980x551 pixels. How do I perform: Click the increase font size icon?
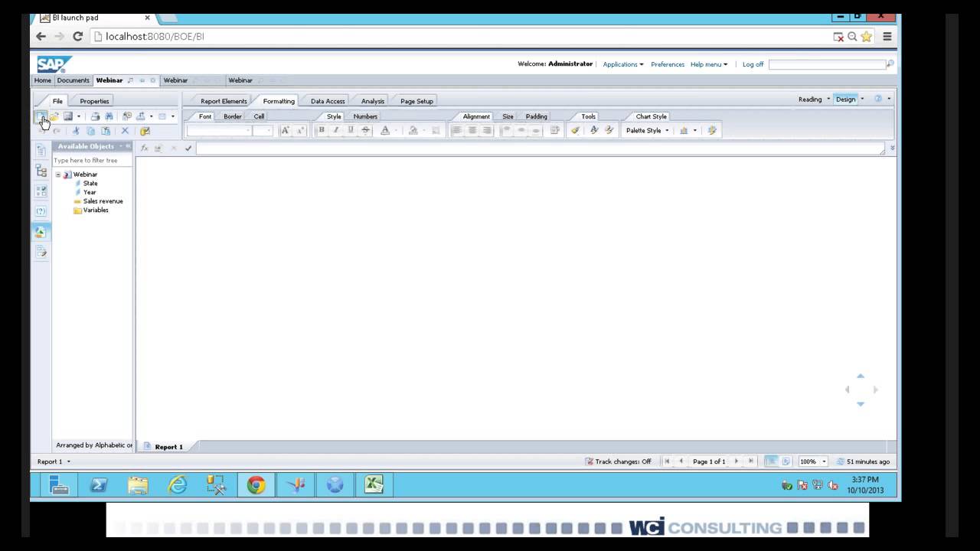coord(285,130)
